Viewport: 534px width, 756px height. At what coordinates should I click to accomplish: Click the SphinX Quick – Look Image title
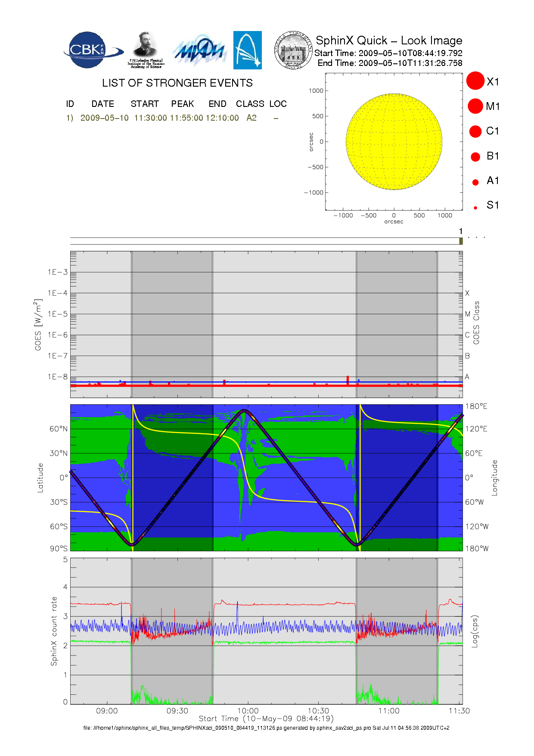[388, 41]
